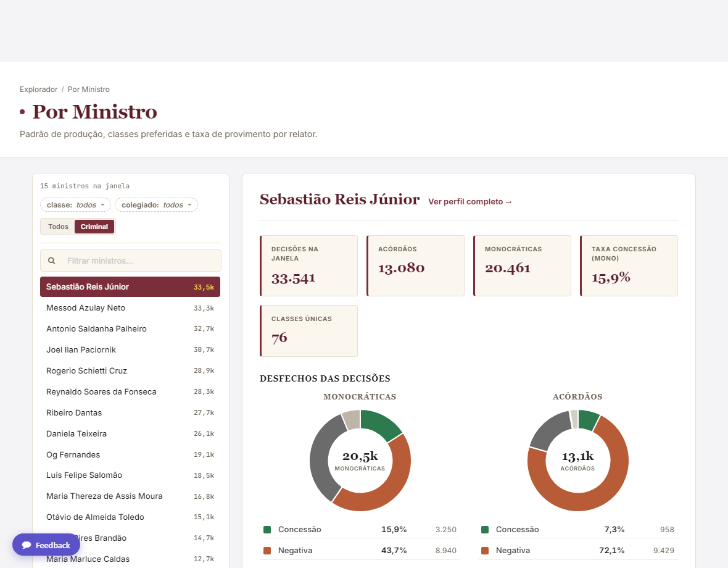Click orange Negativa swatch under Monocráticas
The width and height of the screenshot is (728, 568).
(x=267, y=550)
